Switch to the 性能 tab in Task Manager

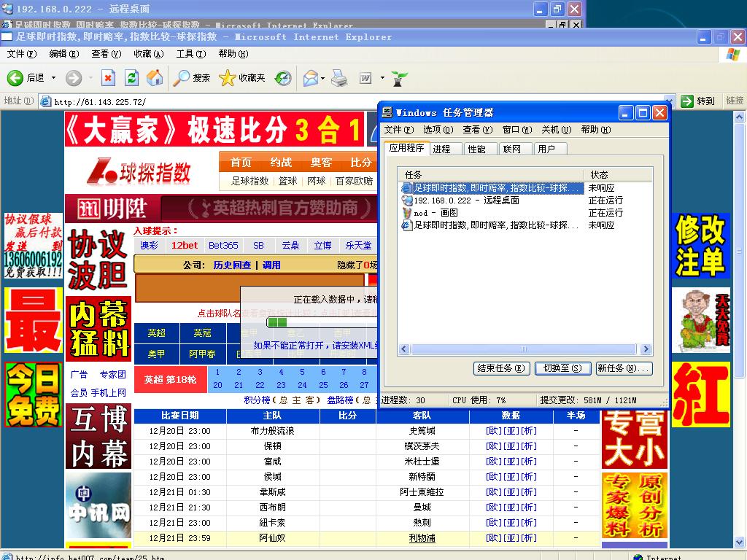[x=476, y=149]
